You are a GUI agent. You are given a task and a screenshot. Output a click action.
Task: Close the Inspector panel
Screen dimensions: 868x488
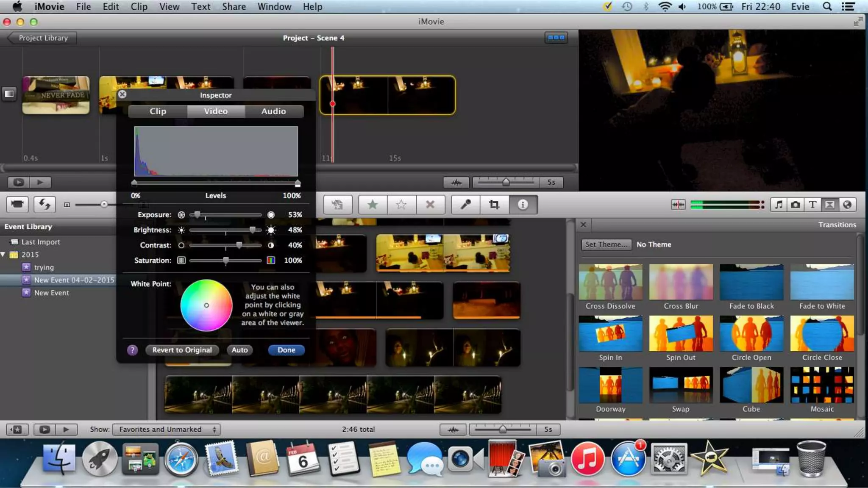pyautogui.click(x=122, y=94)
